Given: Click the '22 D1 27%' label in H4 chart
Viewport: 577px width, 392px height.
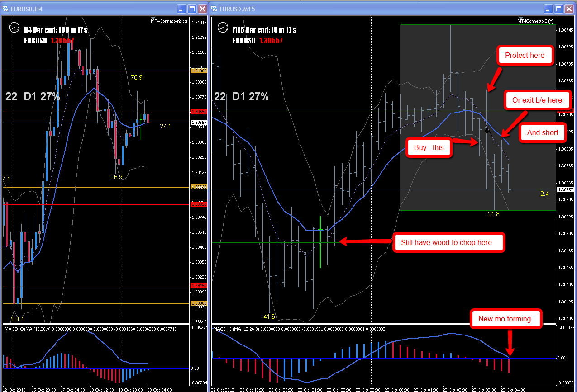Looking at the screenshot, I should pyautogui.click(x=33, y=96).
